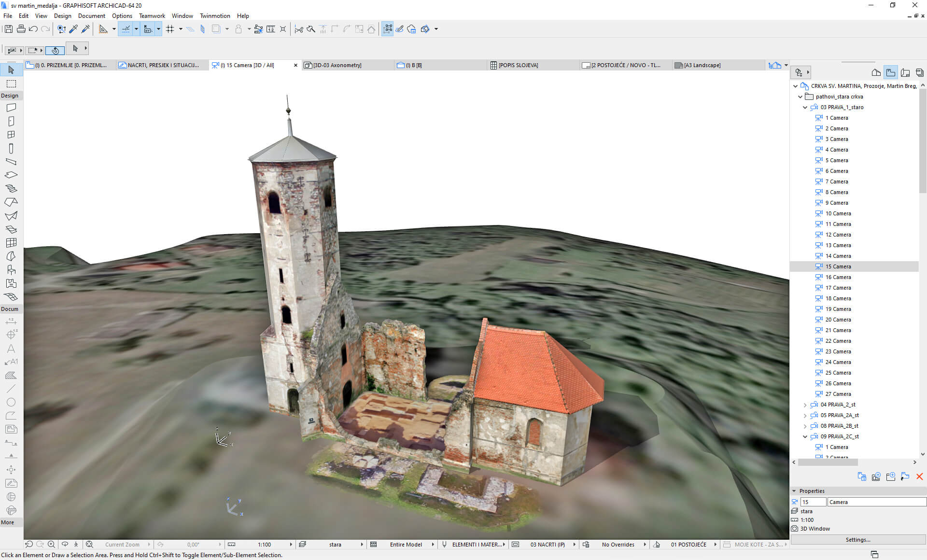Click the Orbit icon in bottom bar
Screen dimensions: 927x560
pos(65,544)
